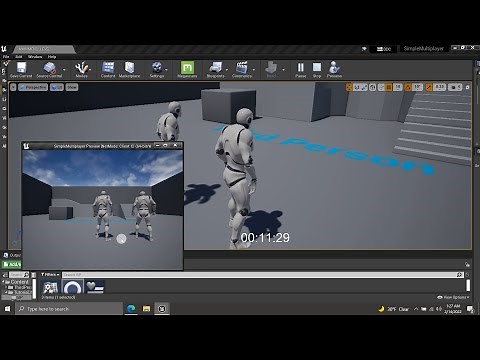
Task: Open the Lit view mode dropdown
Action: click(57, 87)
